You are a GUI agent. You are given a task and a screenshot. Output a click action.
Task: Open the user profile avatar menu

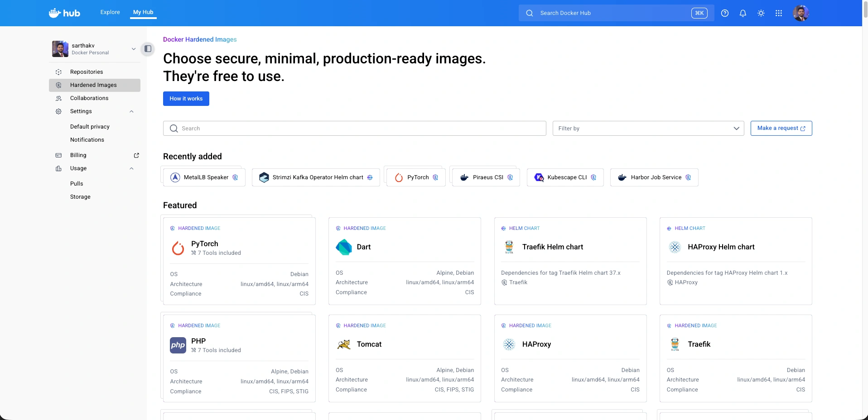(x=801, y=13)
